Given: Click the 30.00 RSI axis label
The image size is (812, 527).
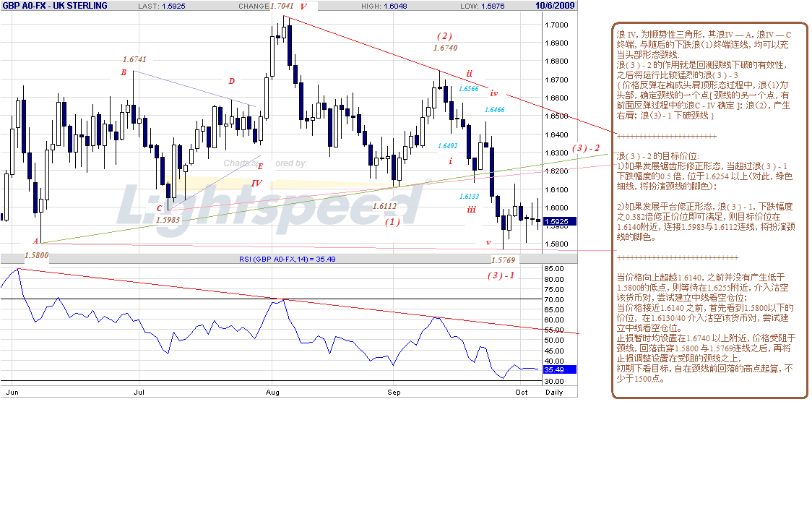Looking at the screenshot, I should 554,382.
